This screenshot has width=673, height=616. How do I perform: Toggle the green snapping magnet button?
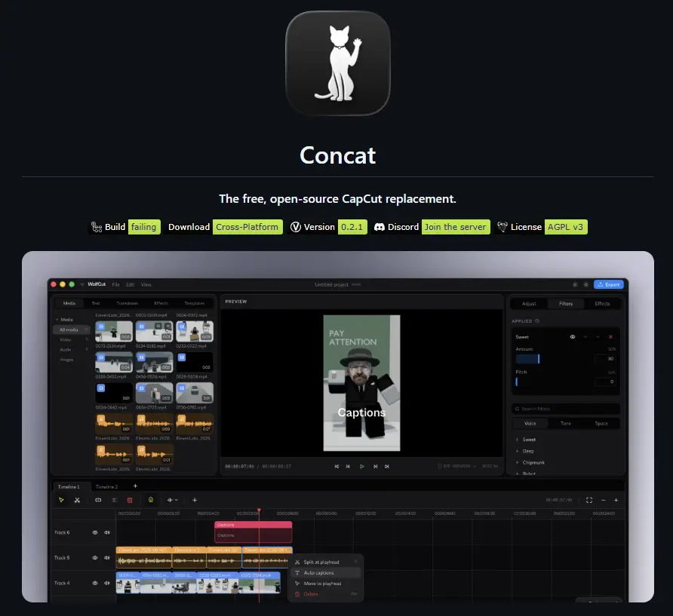(x=151, y=500)
